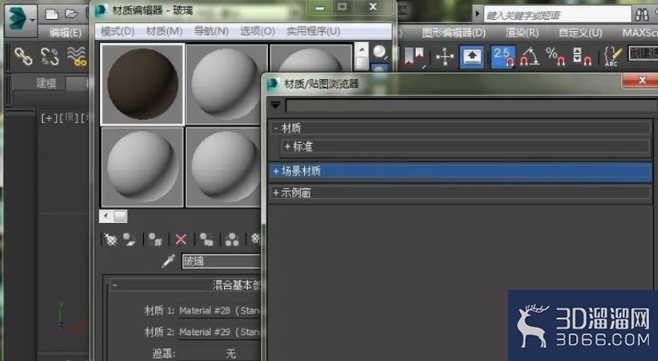Open the 渲染(R) menu
This screenshot has width=658, height=361.
click(522, 33)
